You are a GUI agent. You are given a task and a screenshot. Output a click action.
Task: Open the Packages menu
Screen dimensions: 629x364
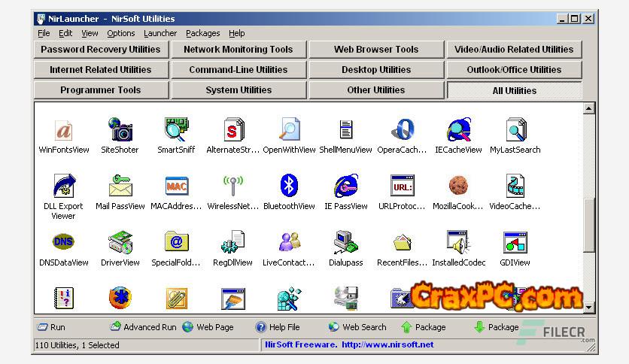click(202, 33)
